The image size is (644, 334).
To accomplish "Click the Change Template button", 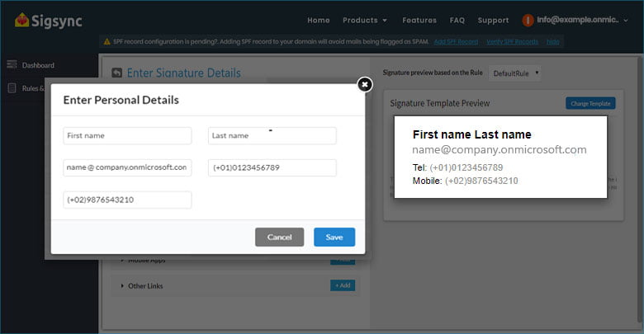I will [x=590, y=103].
